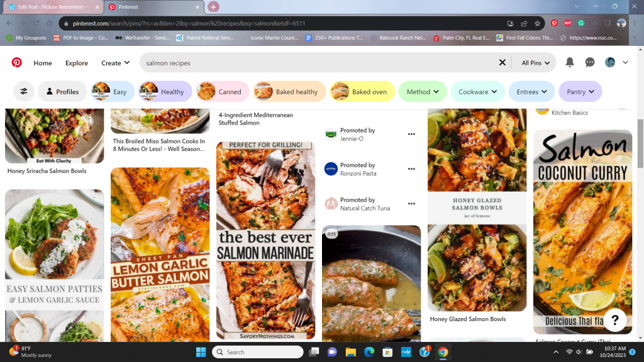Go to the Home tab
644x362 pixels.
click(x=43, y=63)
